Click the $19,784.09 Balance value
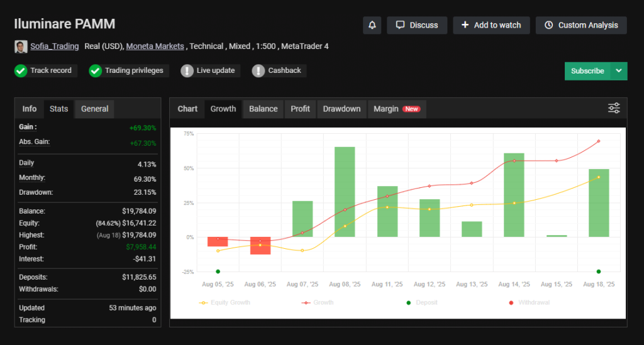This screenshot has width=644, height=345. pyautogui.click(x=139, y=211)
